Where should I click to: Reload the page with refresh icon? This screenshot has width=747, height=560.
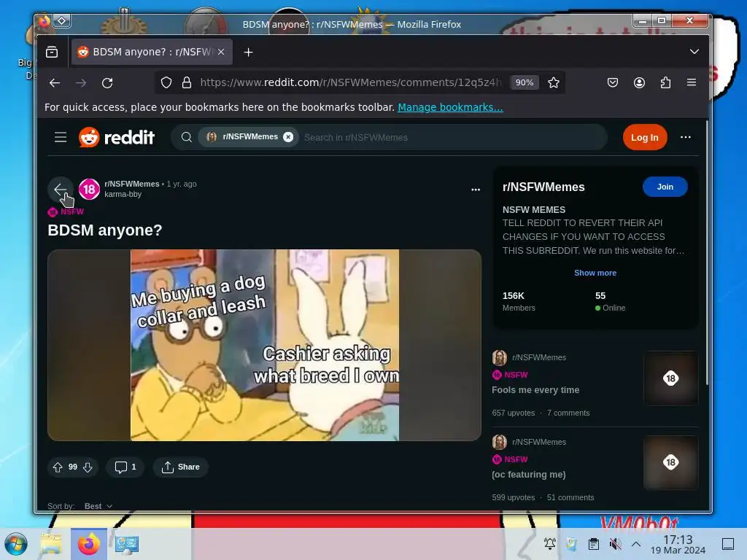[x=107, y=83]
